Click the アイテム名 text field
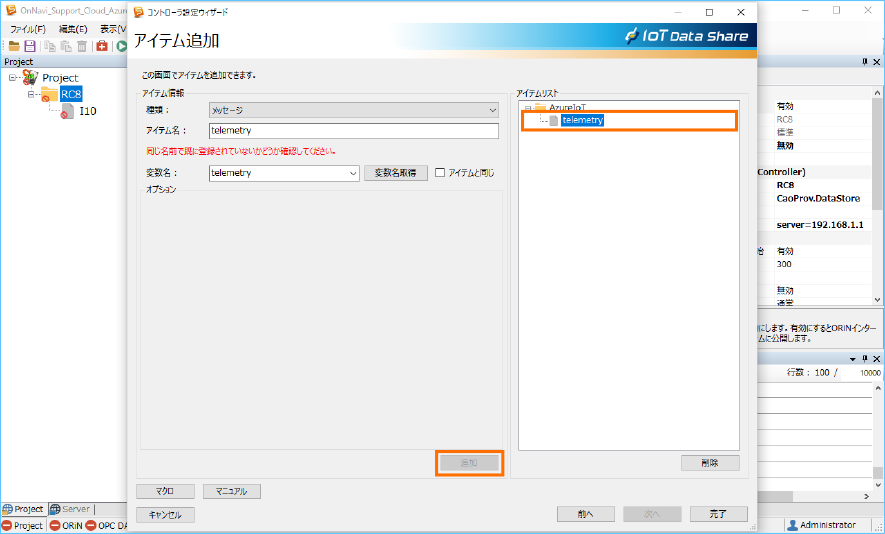 pyautogui.click(x=353, y=131)
